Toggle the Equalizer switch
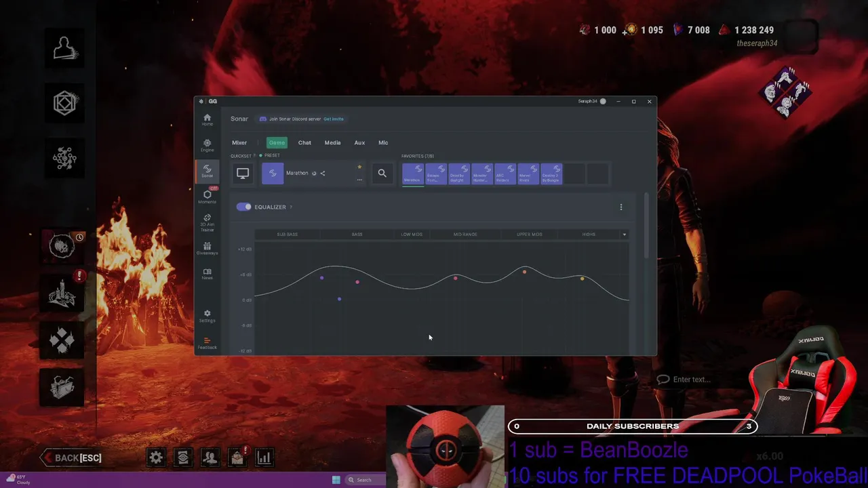 (x=243, y=207)
